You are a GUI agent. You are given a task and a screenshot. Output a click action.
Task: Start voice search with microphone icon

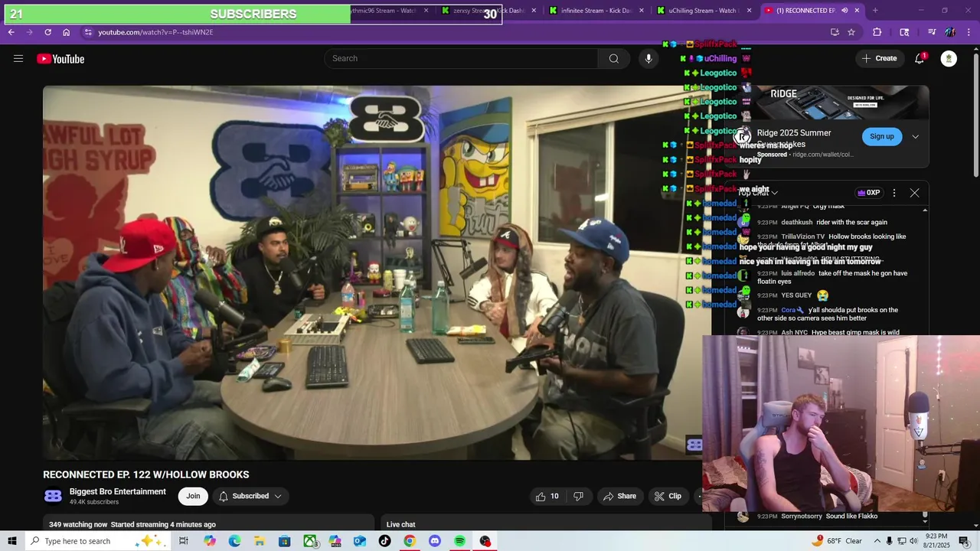648,59
